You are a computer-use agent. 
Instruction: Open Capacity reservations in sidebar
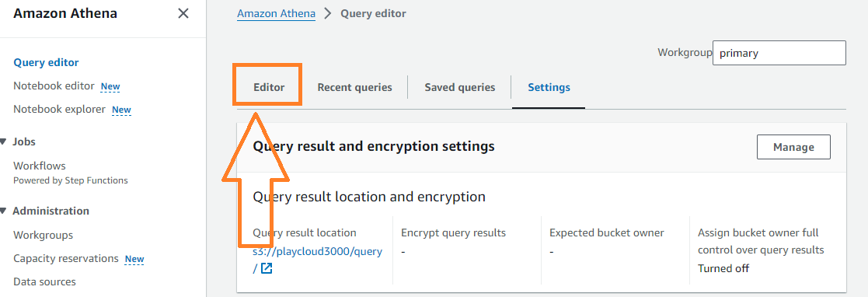(66, 258)
